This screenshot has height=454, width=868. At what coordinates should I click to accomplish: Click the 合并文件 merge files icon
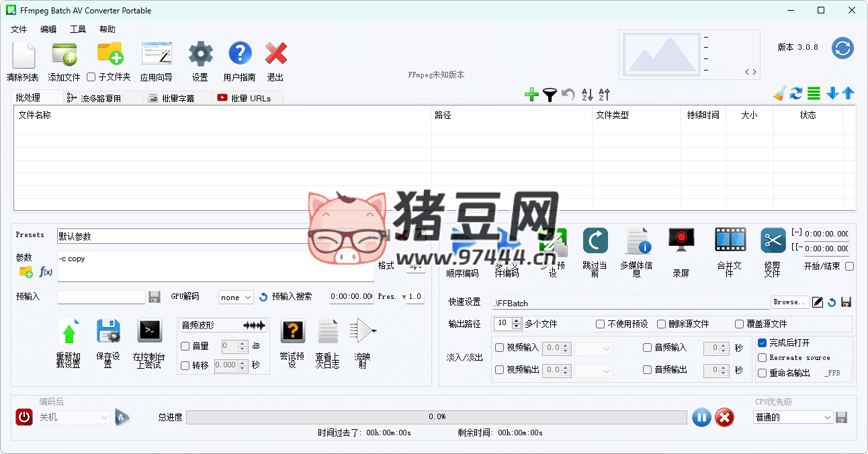coord(730,240)
